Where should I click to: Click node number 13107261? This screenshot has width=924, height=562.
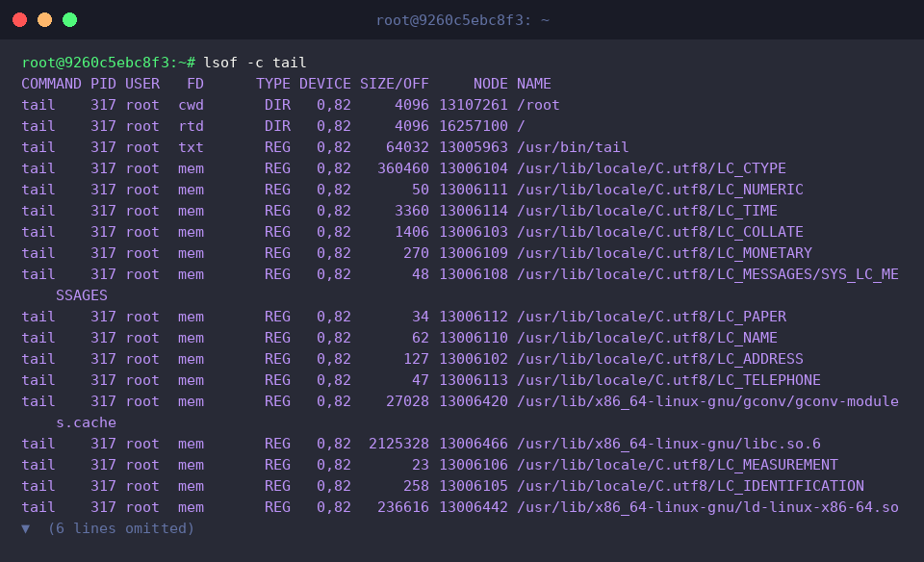coord(474,105)
